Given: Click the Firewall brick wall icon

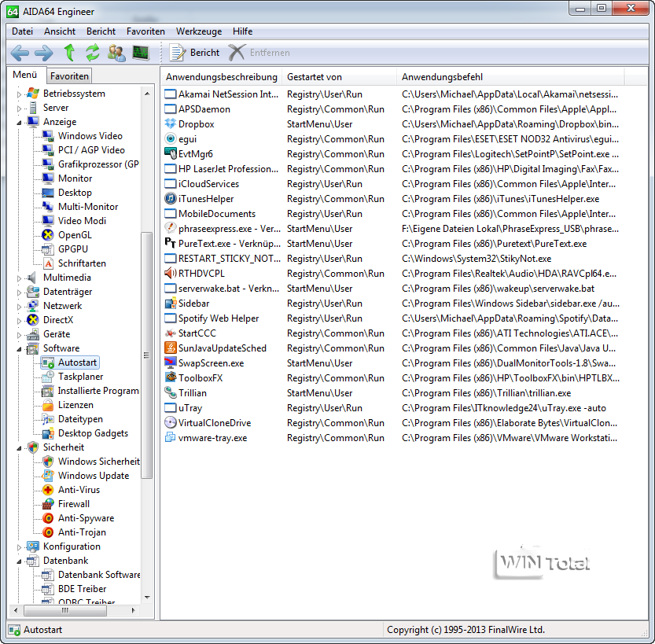Looking at the screenshot, I should click(48, 504).
